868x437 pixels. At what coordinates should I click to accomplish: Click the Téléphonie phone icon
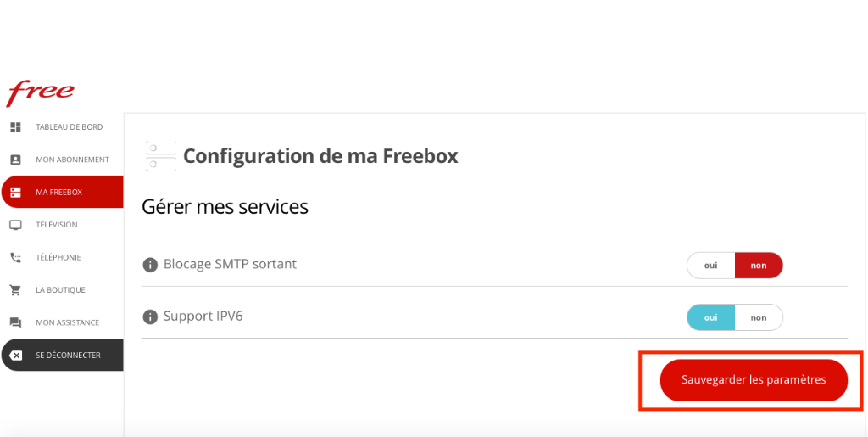[x=15, y=258]
